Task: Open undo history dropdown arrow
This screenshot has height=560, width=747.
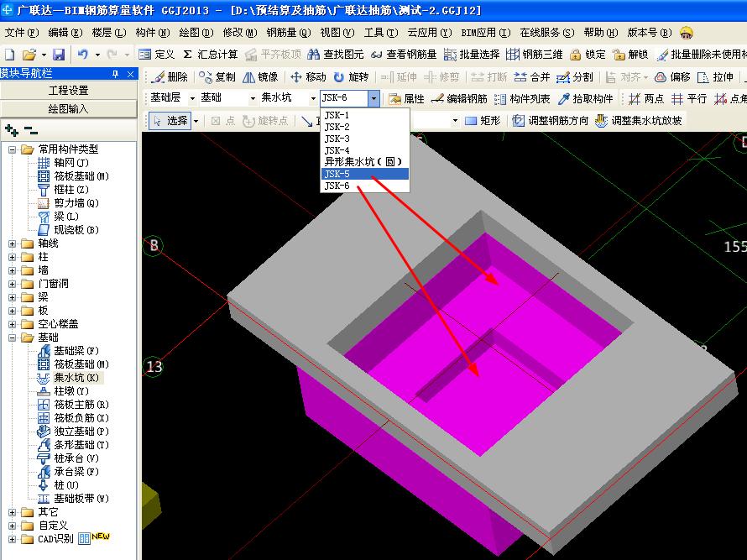Action: tap(97, 55)
